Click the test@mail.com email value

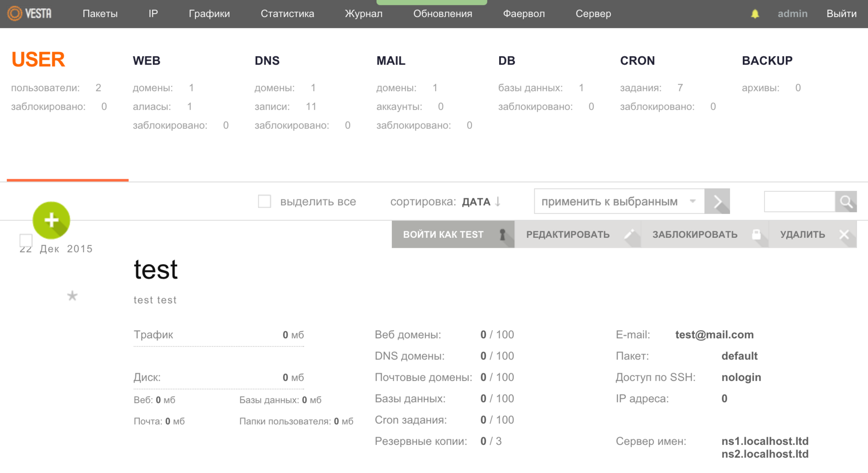(x=714, y=335)
